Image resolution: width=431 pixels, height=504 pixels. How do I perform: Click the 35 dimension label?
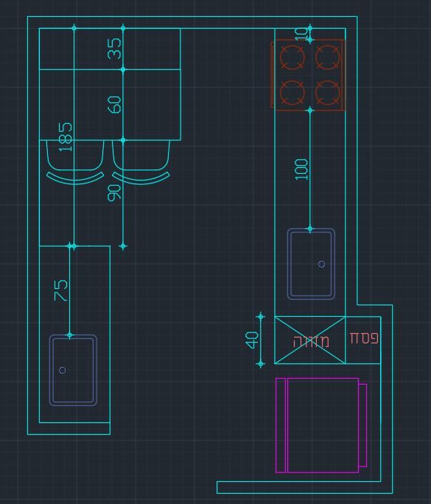tap(114, 49)
